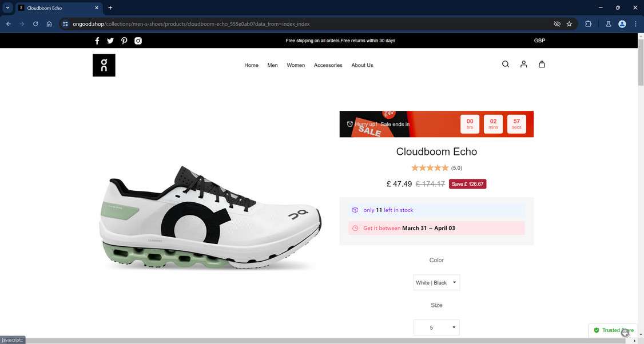The height and width of the screenshot is (344, 644).
Task: Go back using browser back arrow
Action: [8, 24]
